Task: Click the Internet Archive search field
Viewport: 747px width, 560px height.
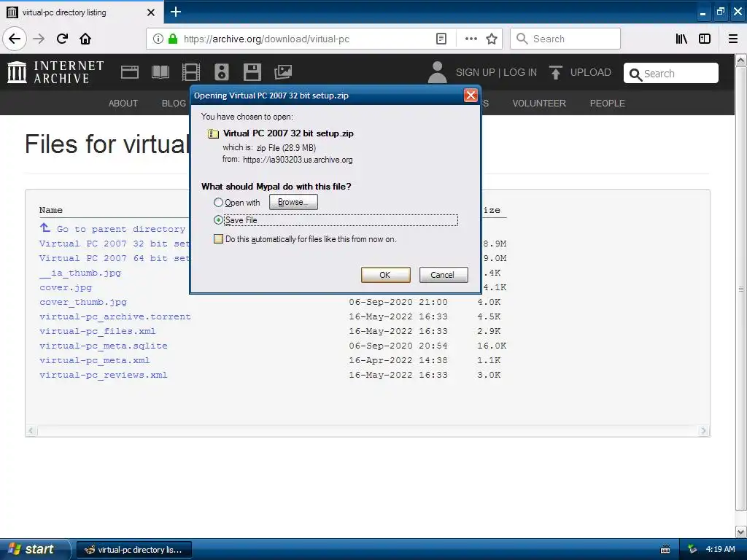Action: click(x=671, y=74)
